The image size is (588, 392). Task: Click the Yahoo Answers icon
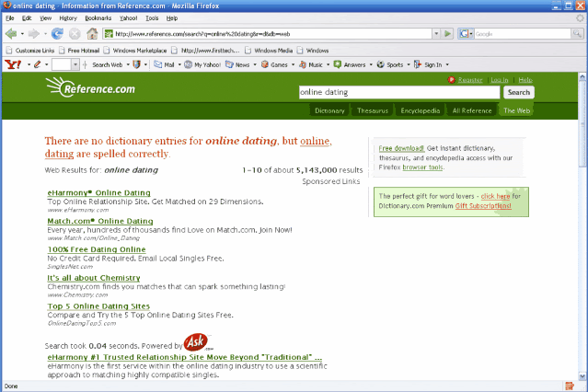pyautogui.click(x=338, y=64)
